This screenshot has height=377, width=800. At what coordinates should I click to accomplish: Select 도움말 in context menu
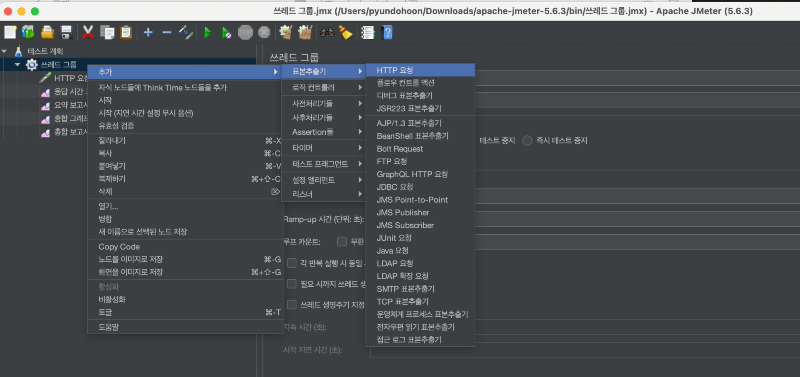pos(185,327)
